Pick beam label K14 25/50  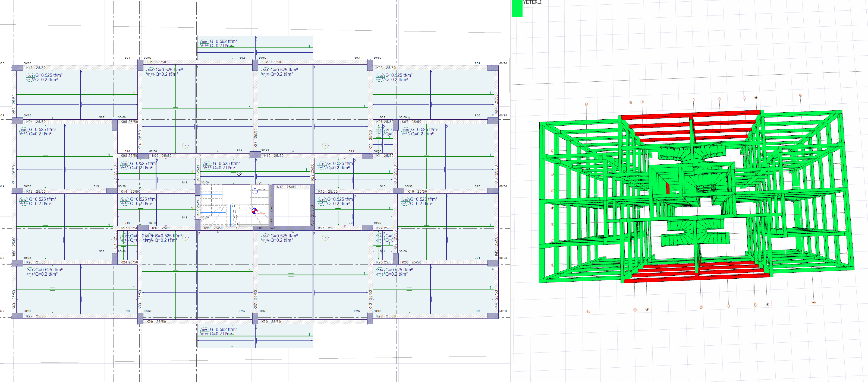130,192
